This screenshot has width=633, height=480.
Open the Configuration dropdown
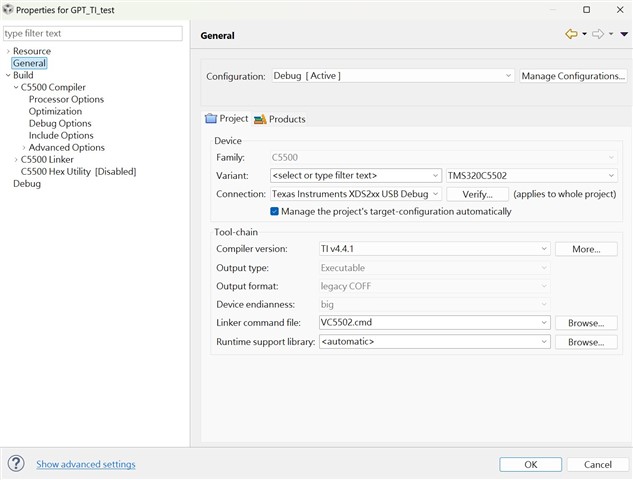click(393, 76)
